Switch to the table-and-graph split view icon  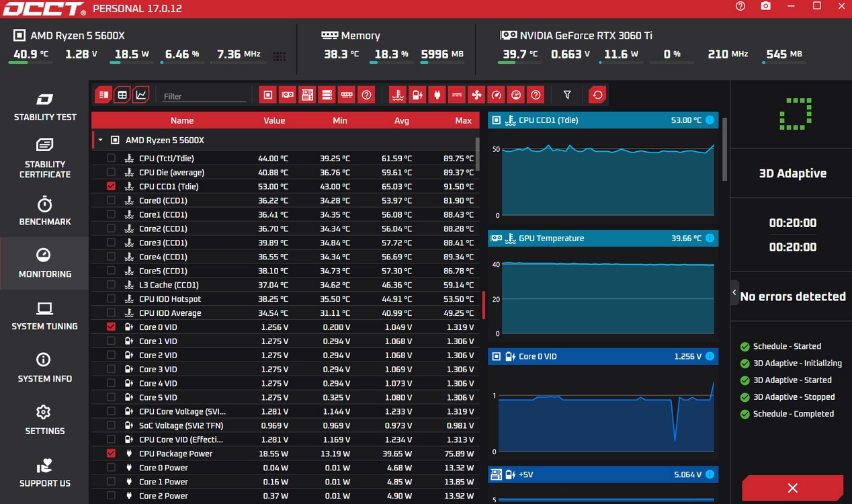tap(103, 95)
